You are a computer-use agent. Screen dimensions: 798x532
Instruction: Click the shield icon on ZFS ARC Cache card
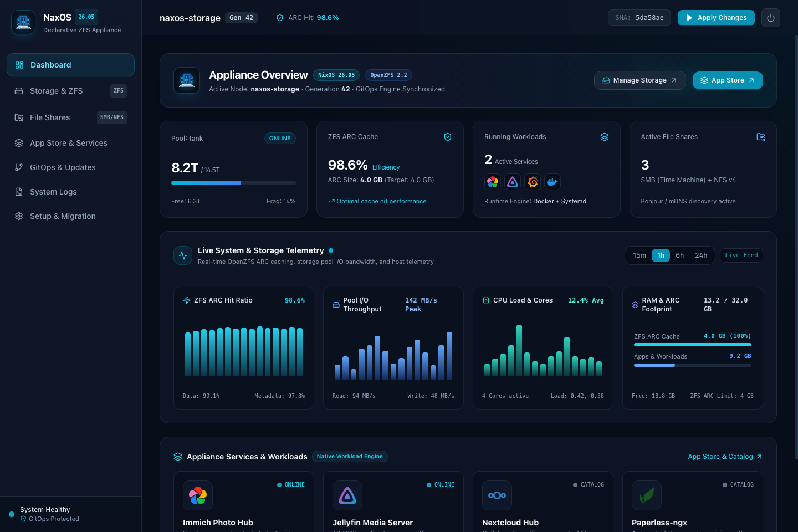pyautogui.click(x=448, y=137)
